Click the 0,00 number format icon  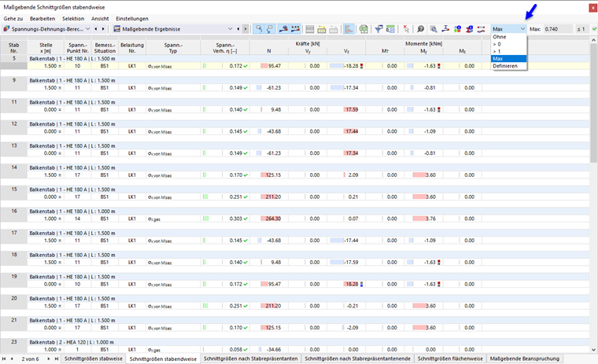click(390, 29)
